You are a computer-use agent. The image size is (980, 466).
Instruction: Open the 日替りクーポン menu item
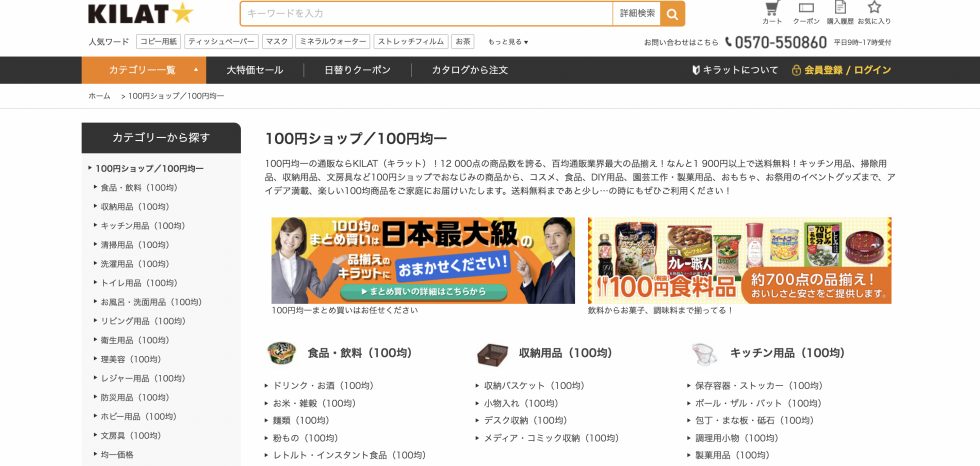pos(357,70)
